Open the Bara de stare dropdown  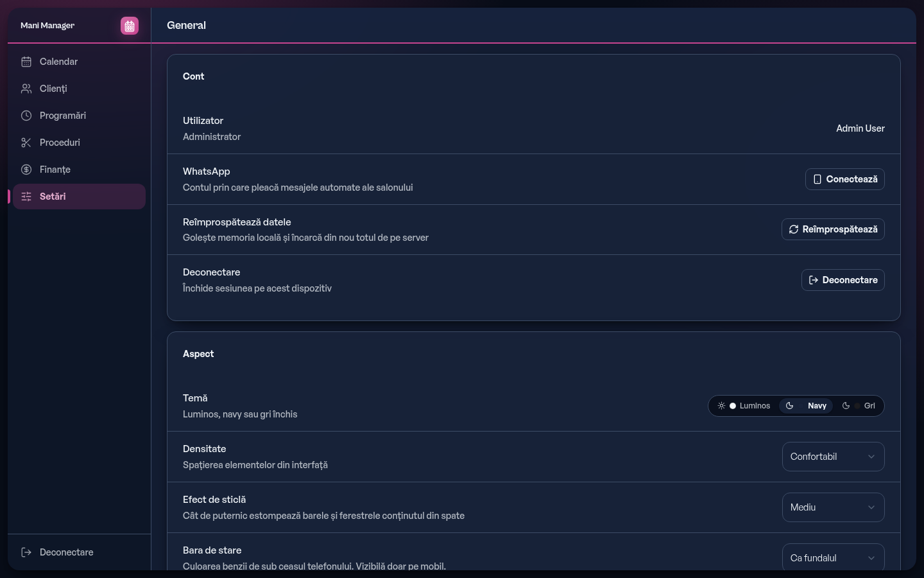click(x=833, y=557)
